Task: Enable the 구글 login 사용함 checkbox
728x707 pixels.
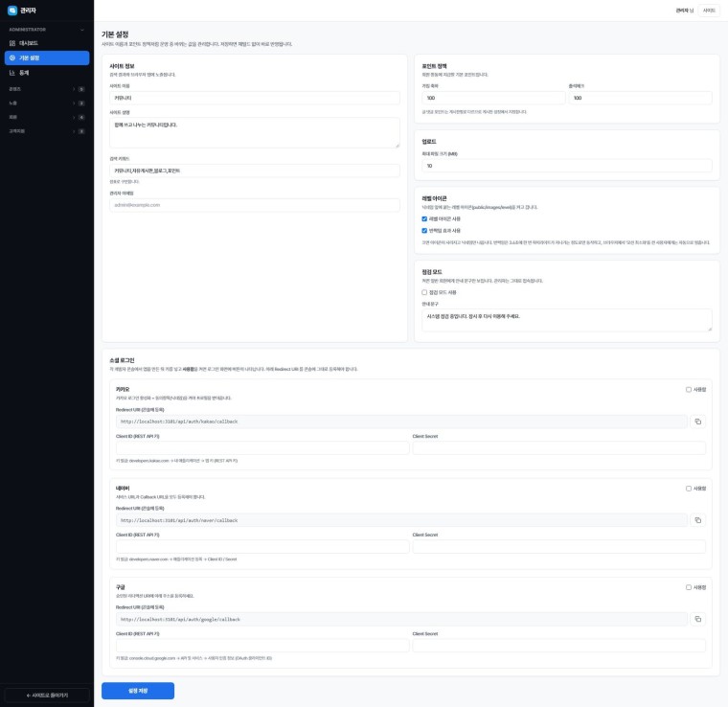Action: click(x=689, y=587)
